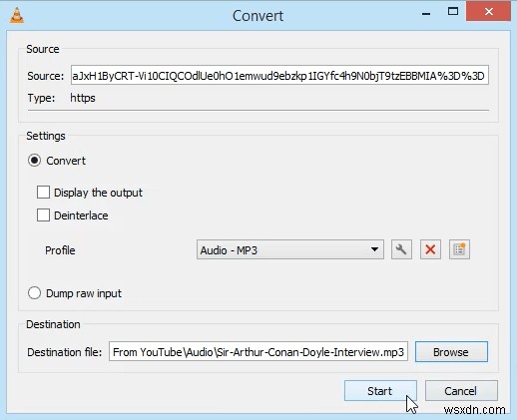
Task: Minimize the Convert window
Action: [426, 13]
